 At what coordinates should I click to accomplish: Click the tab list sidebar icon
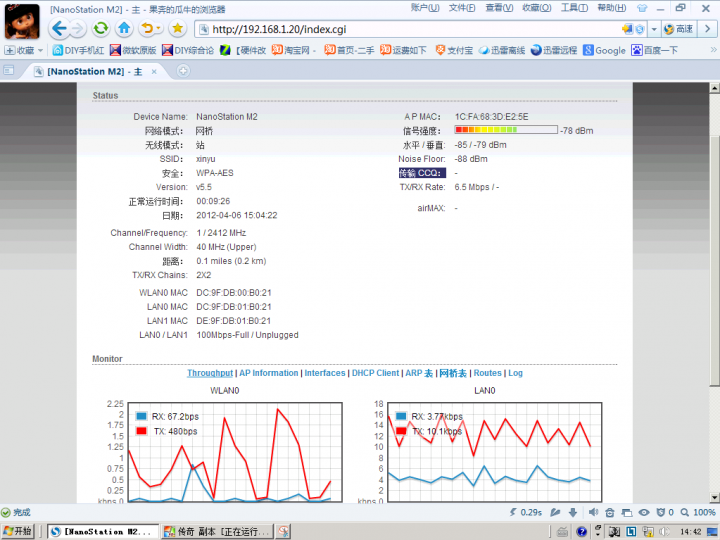pos(9,71)
